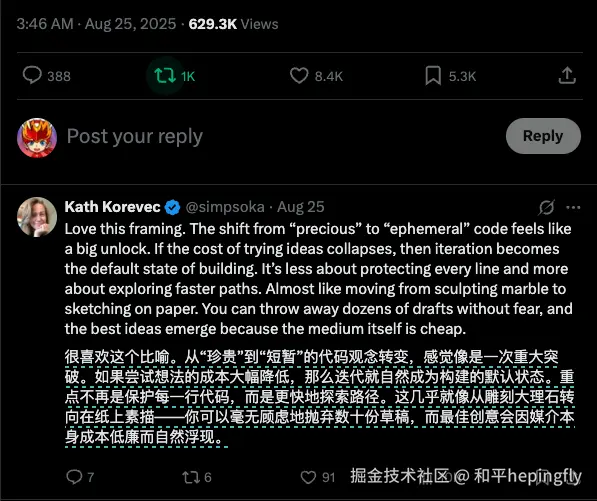597x501 pixels.
Task: Open Kath Korevec's profile name link
Action: click(112, 207)
